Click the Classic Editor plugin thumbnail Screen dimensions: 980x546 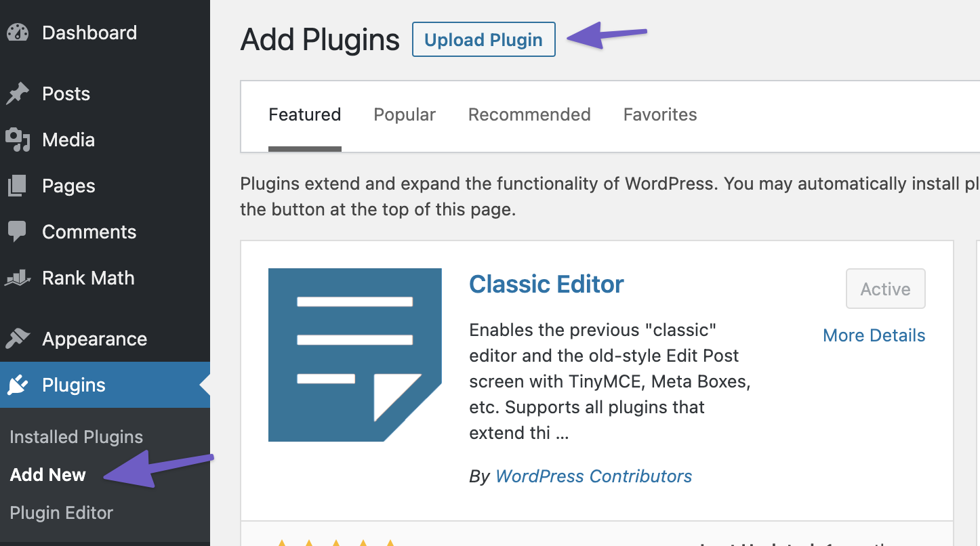pyautogui.click(x=355, y=355)
